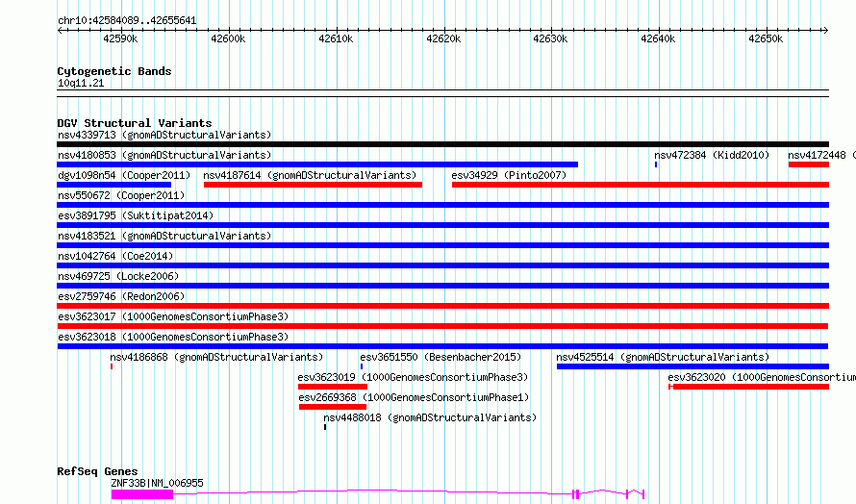Viewport: 856px width, 504px height.
Task: Open nsv4525514 (gnomADStructuralVariants) label
Action: pyautogui.click(x=663, y=357)
